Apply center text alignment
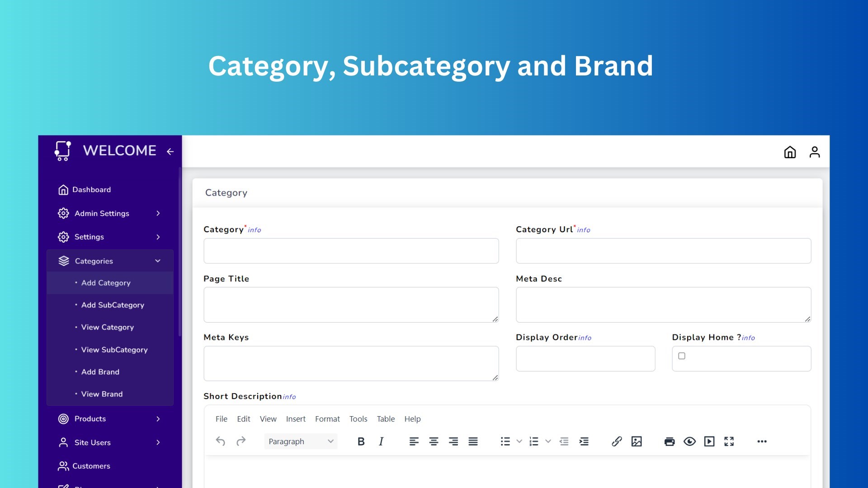 click(434, 441)
